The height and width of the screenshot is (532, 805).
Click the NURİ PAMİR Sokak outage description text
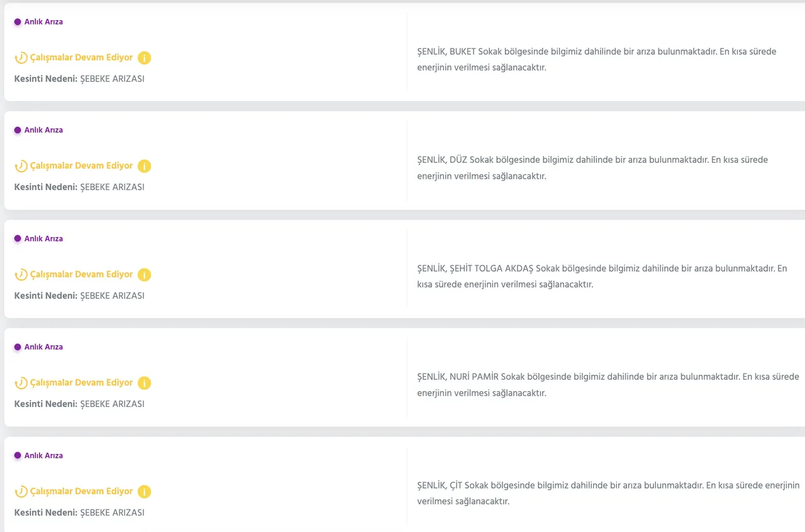click(x=608, y=385)
